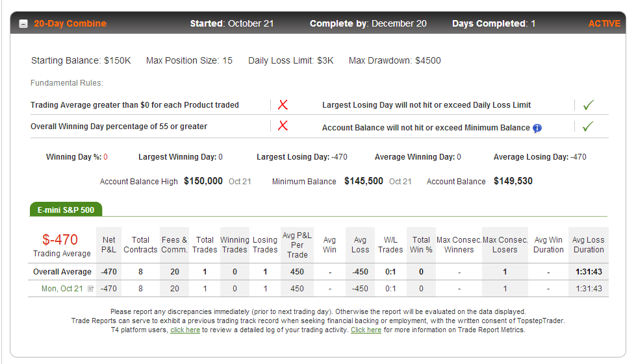Click the Avg Loss Duration column header
The width and height of the screenshot is (636, 364).
[x=588, y=245]
